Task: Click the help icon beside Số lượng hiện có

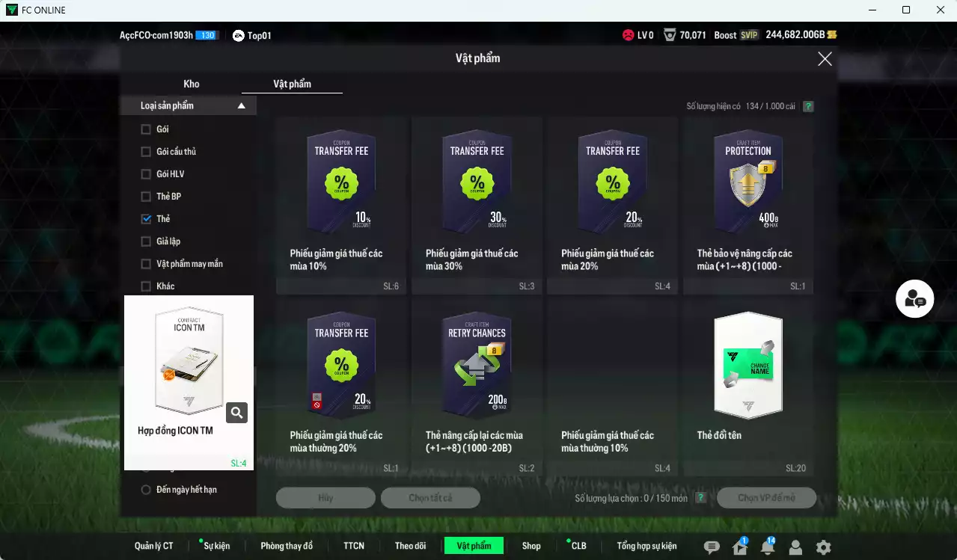Action: tap(808, 106)
